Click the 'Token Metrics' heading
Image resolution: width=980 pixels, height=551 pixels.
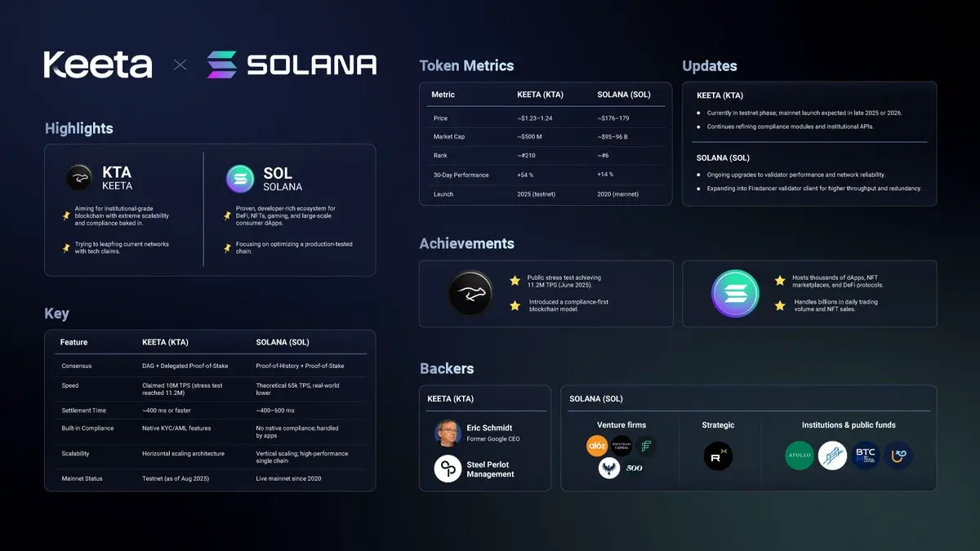pyautogui.click(x=466, y=65)
